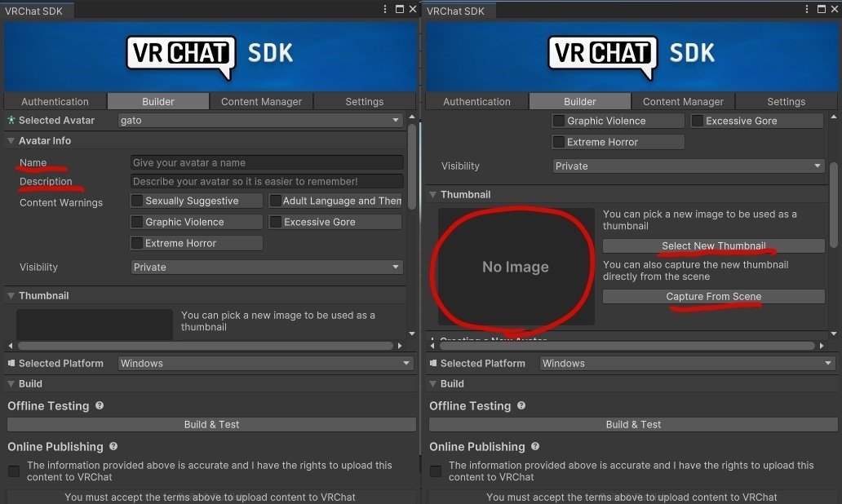Collapse the Build section in right window
Image resolution: width=842 pixels, height=504 pixels.
pos(432,384)
